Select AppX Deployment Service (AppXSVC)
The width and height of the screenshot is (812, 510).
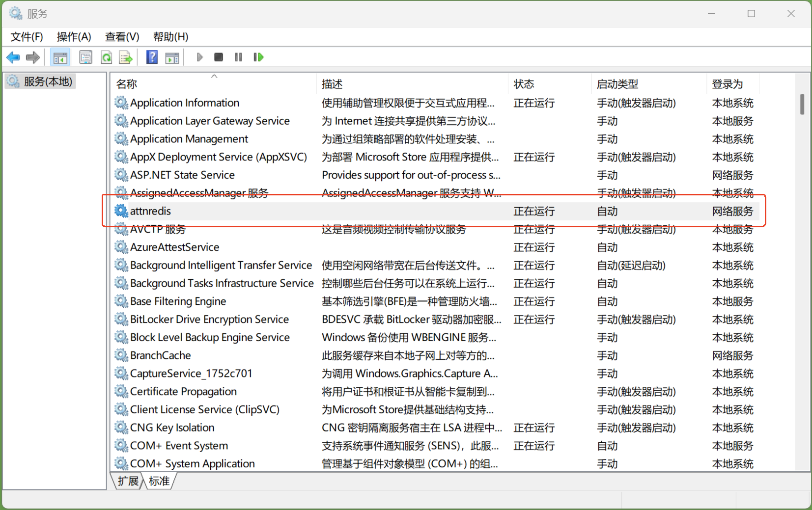(x=219, y=157)
